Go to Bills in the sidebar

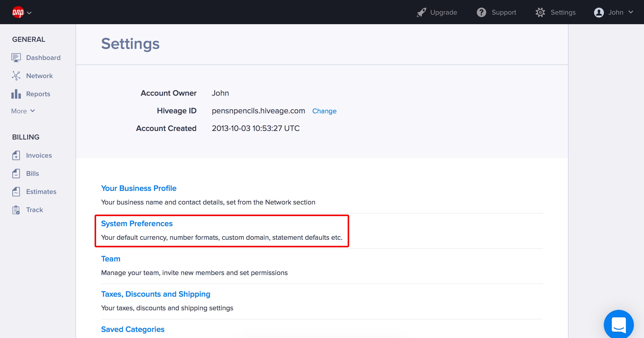coord(32,174)
